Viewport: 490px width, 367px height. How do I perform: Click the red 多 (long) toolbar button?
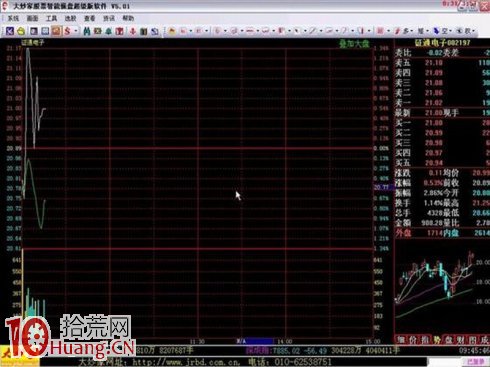click(402, 31)
